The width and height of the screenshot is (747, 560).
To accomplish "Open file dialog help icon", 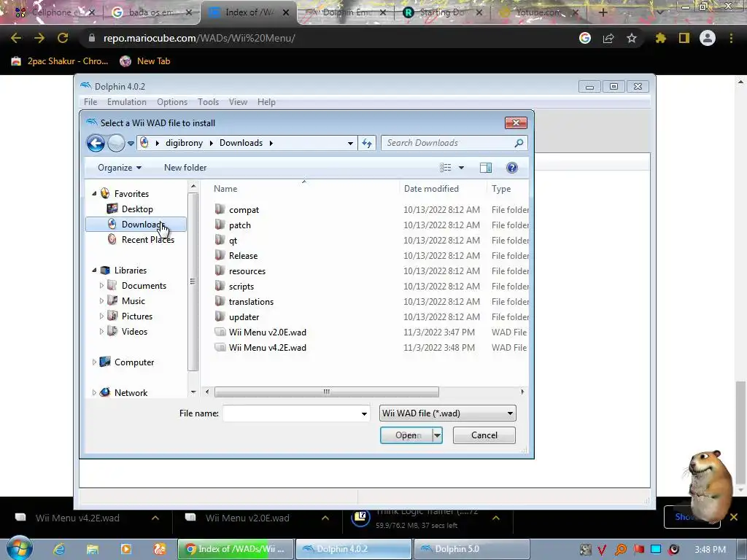I will pos(512,168).
